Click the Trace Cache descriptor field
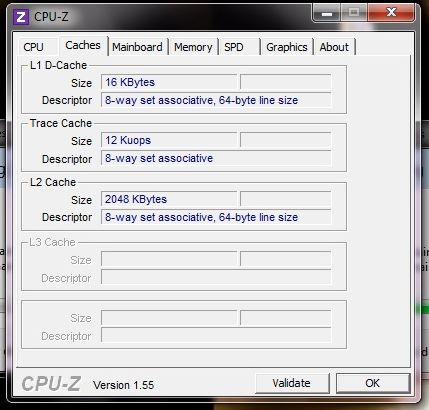The width and height of the screenshot is (429, 410). click(216, 158)
